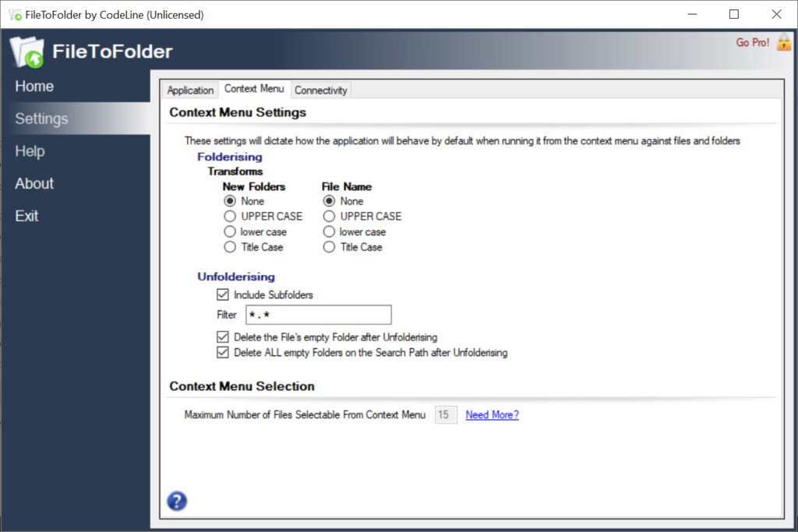
Task: Click the small app icon in title bar
Action: [16, 15]
